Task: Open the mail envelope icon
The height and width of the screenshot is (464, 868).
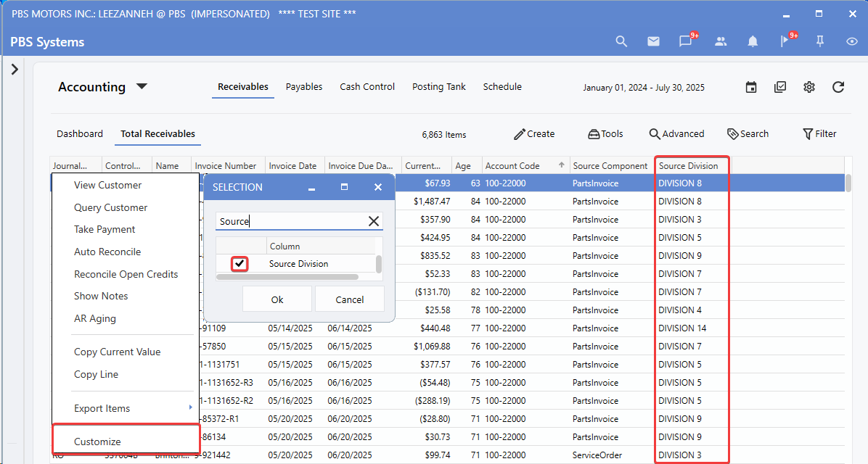Action: [653, 42]
